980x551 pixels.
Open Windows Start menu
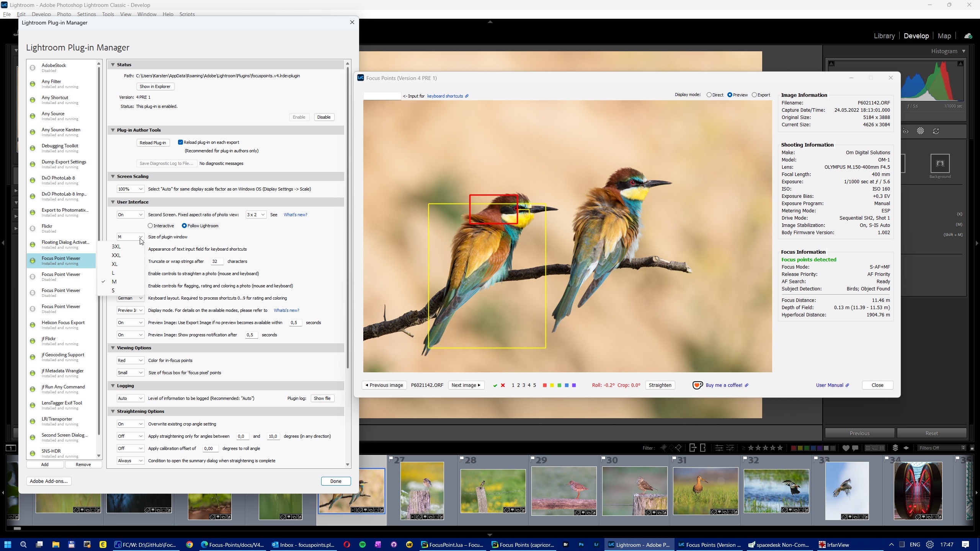pyautogui.click(x=8, y=544)
